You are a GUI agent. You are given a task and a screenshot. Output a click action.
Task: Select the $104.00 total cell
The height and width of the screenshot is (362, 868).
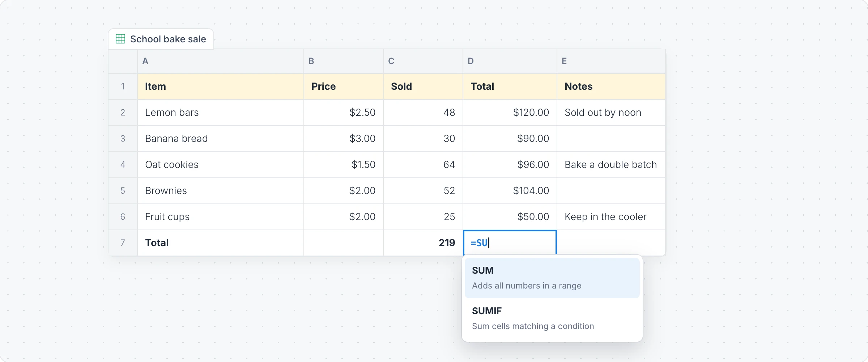pyautogui.click(x=510, y=191)
